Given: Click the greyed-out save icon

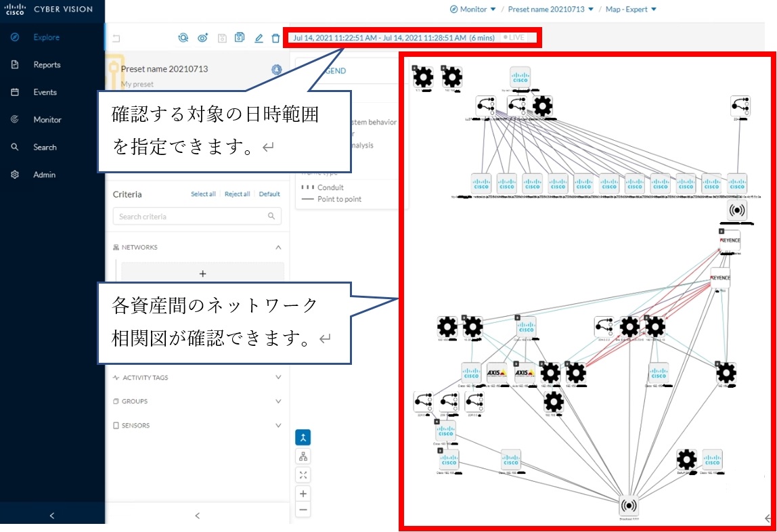Looking at the screenshot, I should click(x=222, y=38).
